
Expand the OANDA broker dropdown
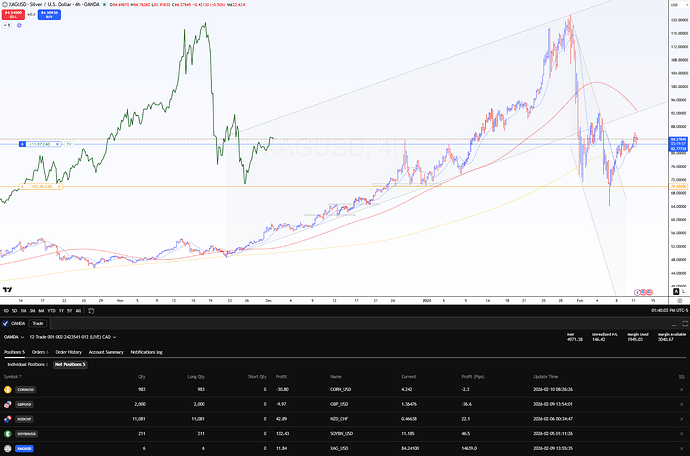point(14,337)
